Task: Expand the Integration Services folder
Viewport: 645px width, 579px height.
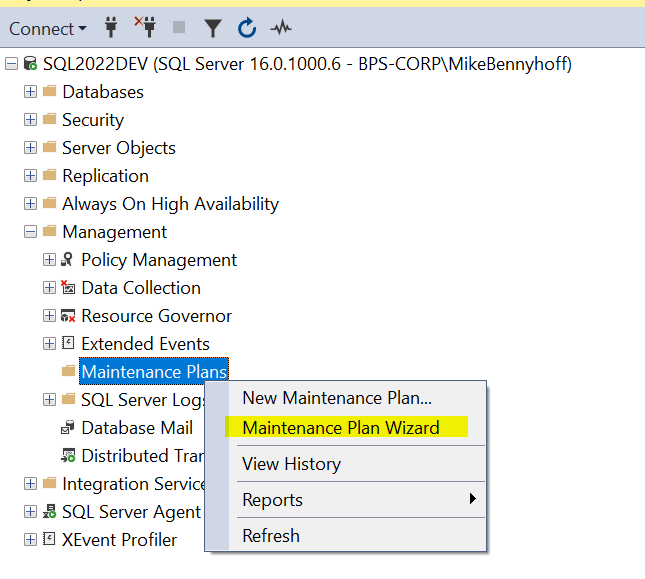Action: click(x=30, y=484)
